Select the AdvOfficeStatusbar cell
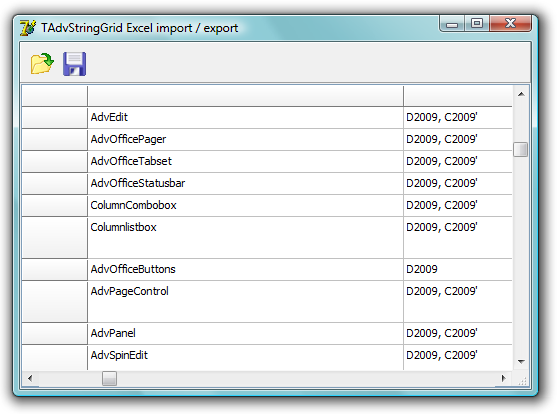 tap(245, 184)
